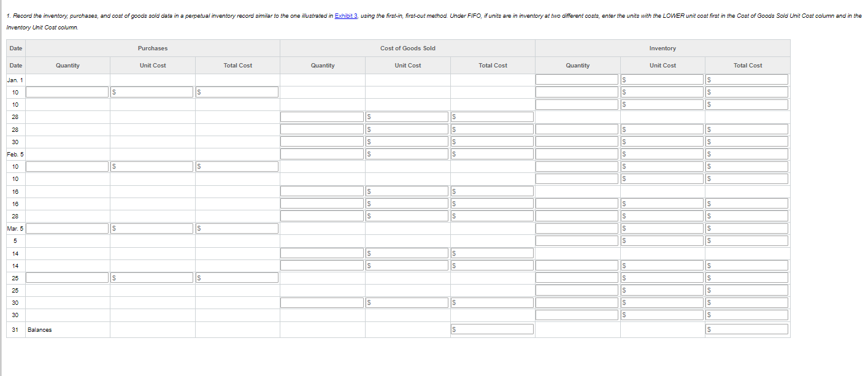Select the Inventory column header
Screen dimensions: 868x376
tap(661, 48)
